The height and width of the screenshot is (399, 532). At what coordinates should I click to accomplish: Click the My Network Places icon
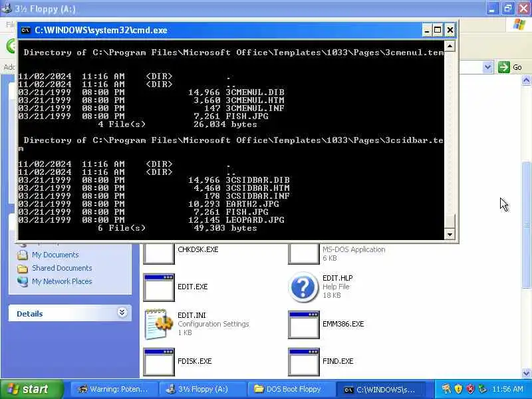click(23, 281)
